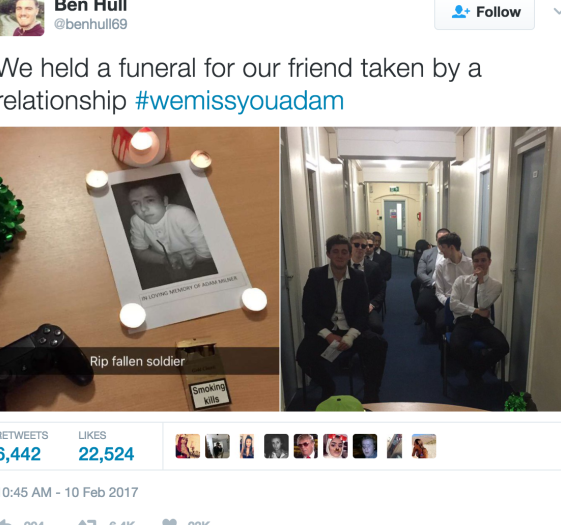Open the liker avatar with dog filter

click(x=335, y=446)
